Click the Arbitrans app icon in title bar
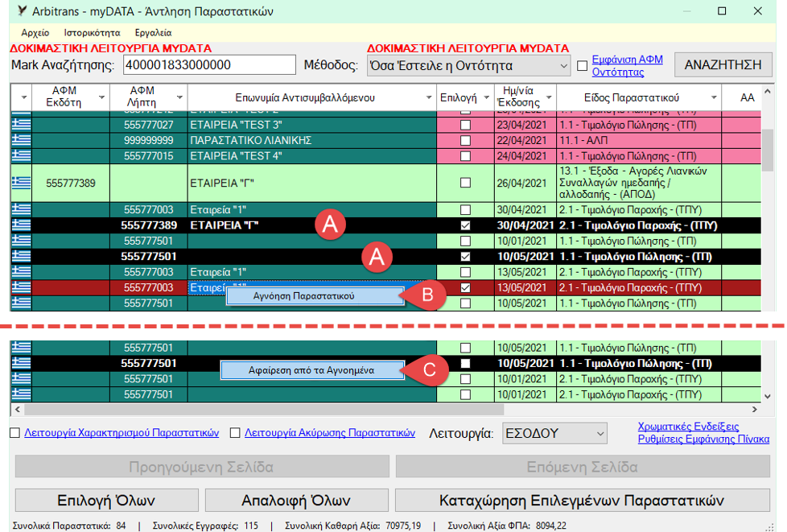787x532 pixels. [22, 11]
